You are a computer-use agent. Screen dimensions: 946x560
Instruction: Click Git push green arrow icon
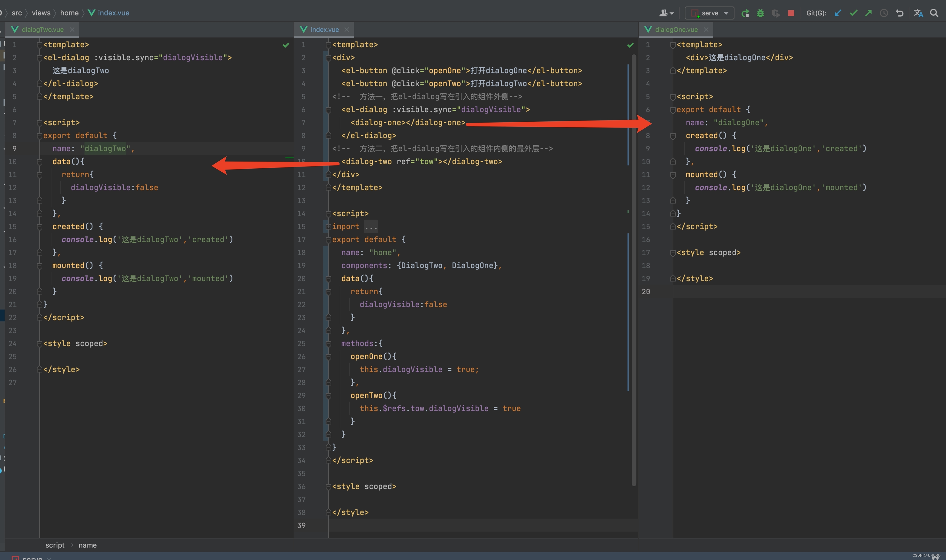pos(869,13)
